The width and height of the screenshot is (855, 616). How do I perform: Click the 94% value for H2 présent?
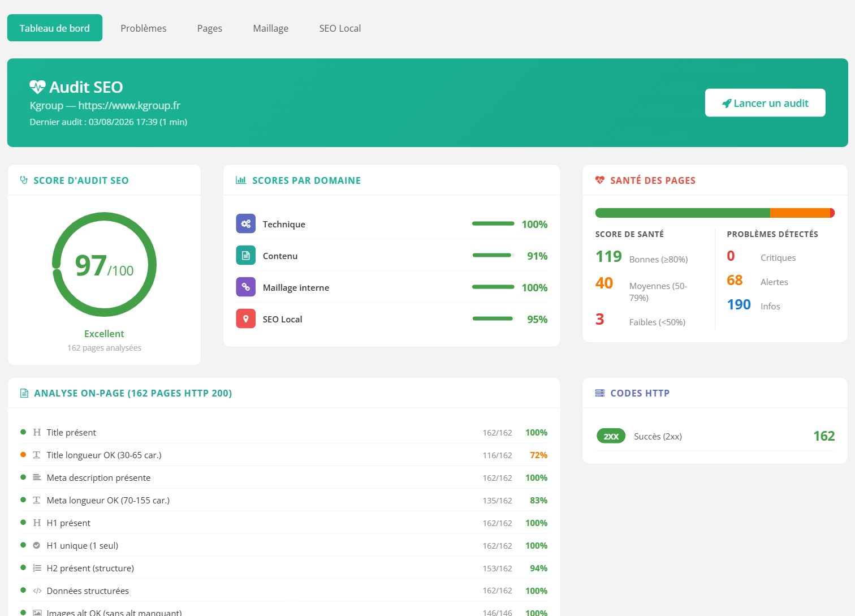coord(538,568)
